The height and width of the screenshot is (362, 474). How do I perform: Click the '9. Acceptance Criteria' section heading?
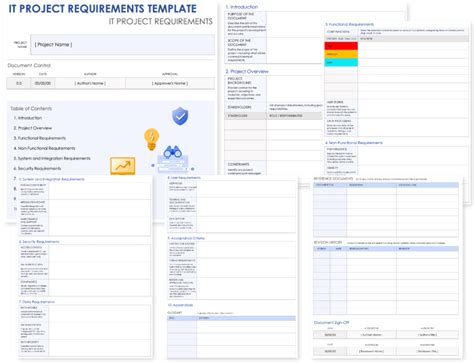(186, 238)
